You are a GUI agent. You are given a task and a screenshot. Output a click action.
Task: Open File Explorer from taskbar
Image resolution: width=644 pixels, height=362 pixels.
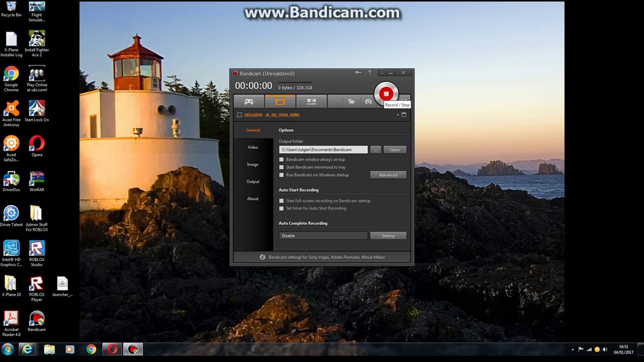click(x=49, y=349)
